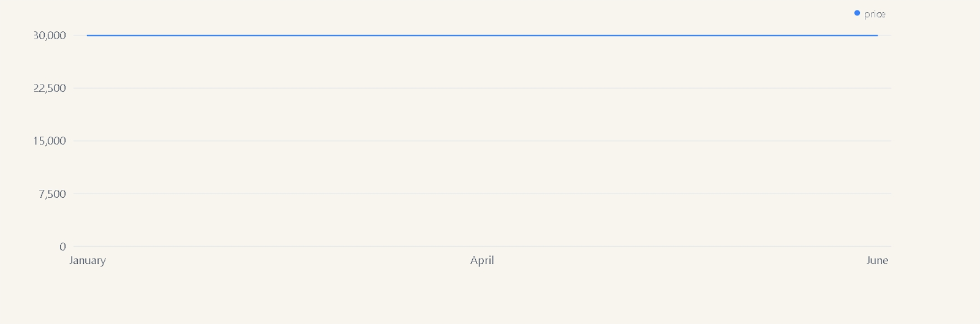Click the price line's January start point
The width and height of the screenshot is (980, 324).
click(88, 36)
